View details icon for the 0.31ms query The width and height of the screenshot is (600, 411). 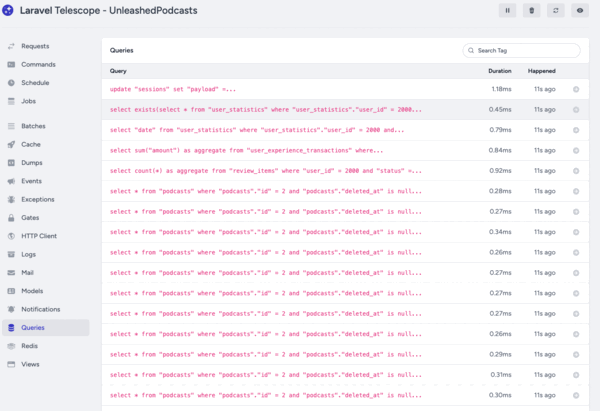point(576,375)
